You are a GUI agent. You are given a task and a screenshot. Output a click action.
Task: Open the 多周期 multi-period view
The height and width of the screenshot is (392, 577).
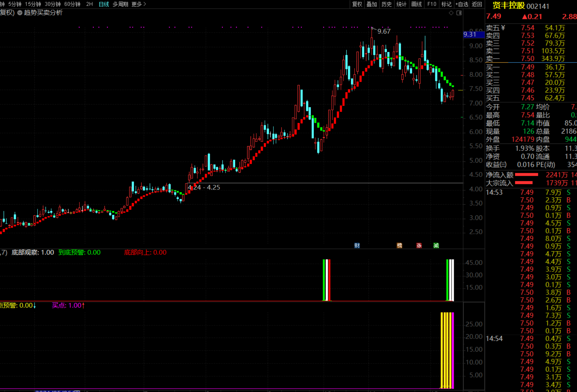[120, 4]
